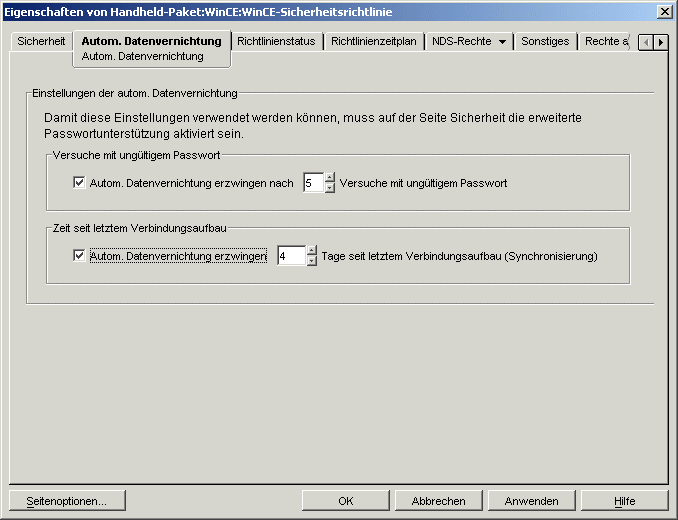Open the partially visible Rechte tab
Image resolution: width=678 pixels, height=520 pixels.
coord(605,41)
